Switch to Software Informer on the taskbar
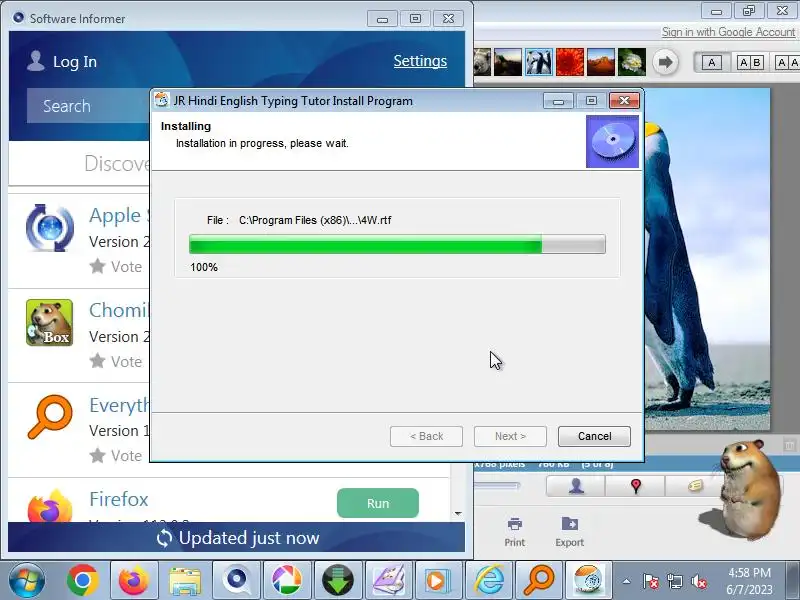Viewport: 800px width, 600px height. (236, 580)
